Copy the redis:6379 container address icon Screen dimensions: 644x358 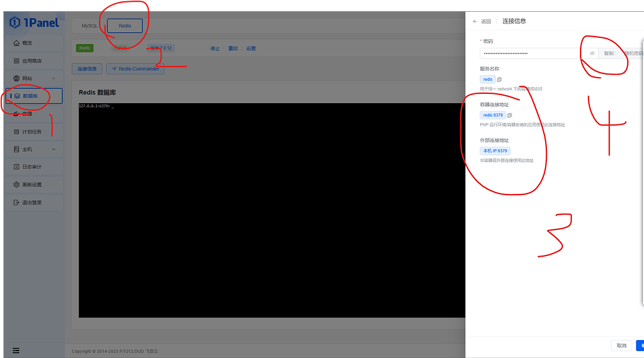coord(510,116)
